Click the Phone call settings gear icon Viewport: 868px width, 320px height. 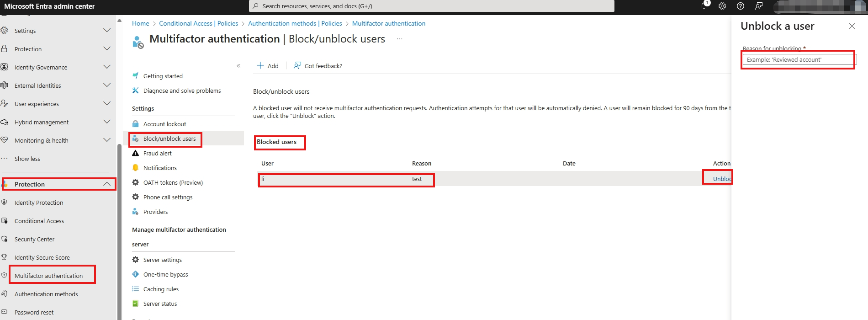coord(135,197)
